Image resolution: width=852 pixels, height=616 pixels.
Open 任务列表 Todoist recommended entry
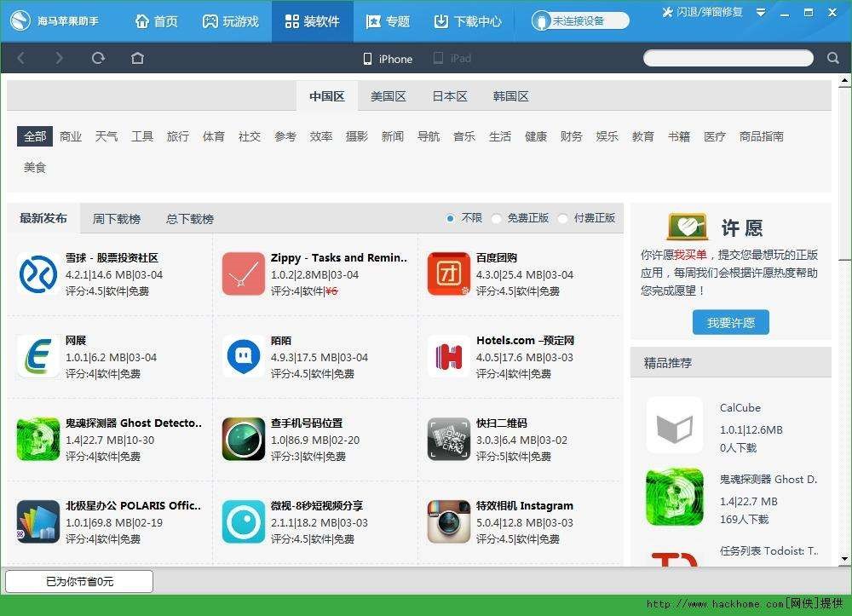tap(769, 551)
